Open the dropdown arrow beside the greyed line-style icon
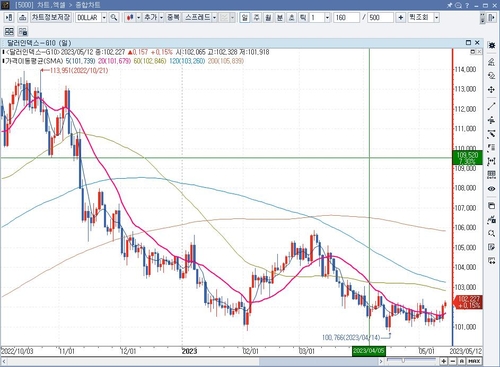Viewport: 500px width, 367px height. [232, 17]
